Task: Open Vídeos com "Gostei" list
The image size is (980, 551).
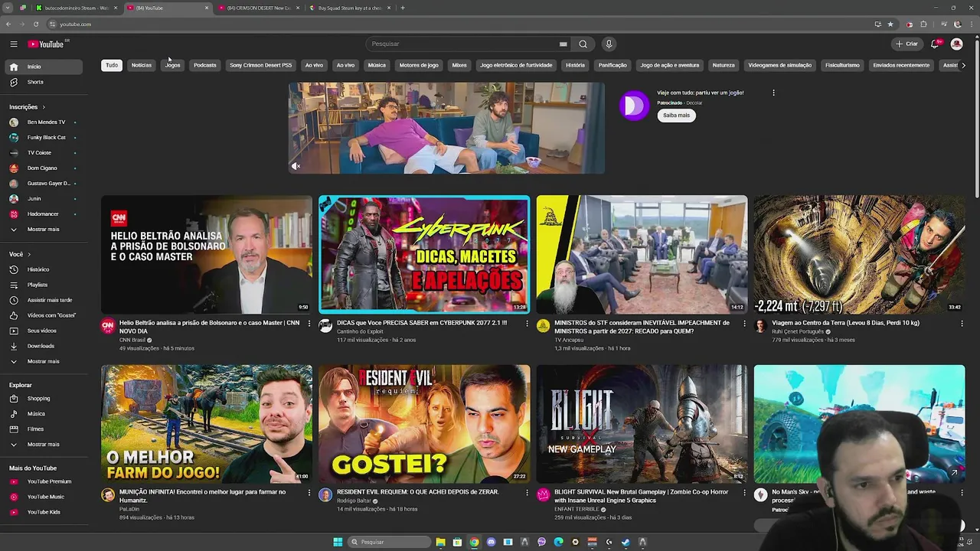Action: (42, 315)
